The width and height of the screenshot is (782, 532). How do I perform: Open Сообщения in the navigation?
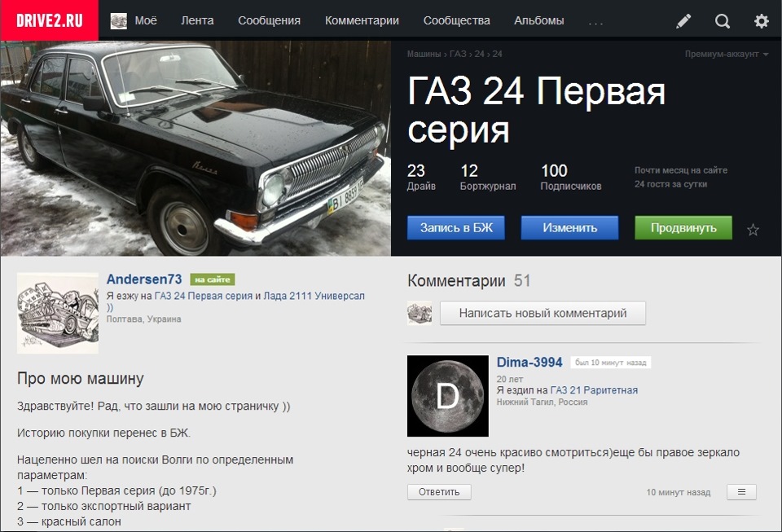[270, 20]
